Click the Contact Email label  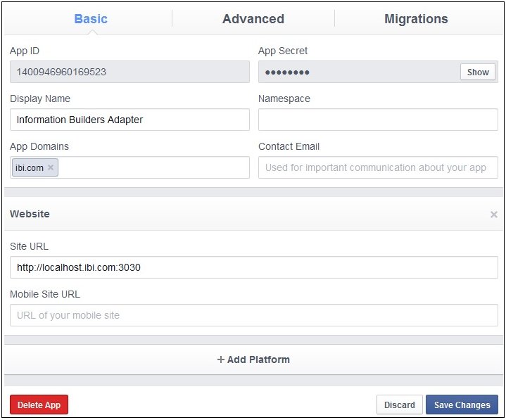289,146
